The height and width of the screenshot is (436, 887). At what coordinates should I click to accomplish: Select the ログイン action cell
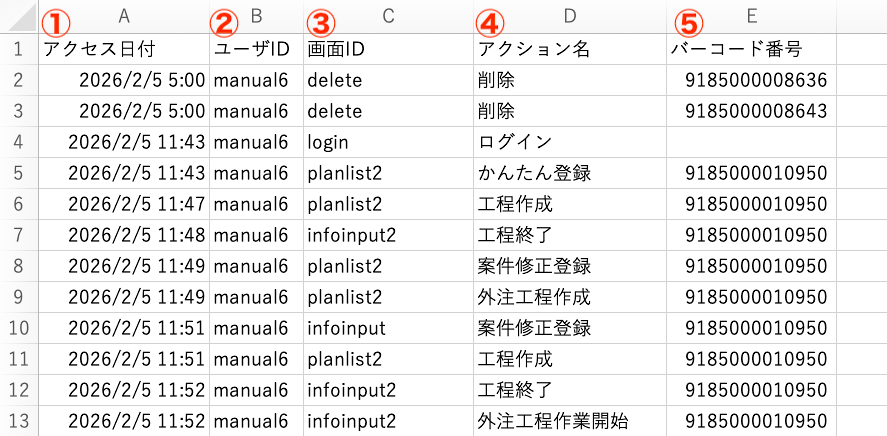point(516,142)
